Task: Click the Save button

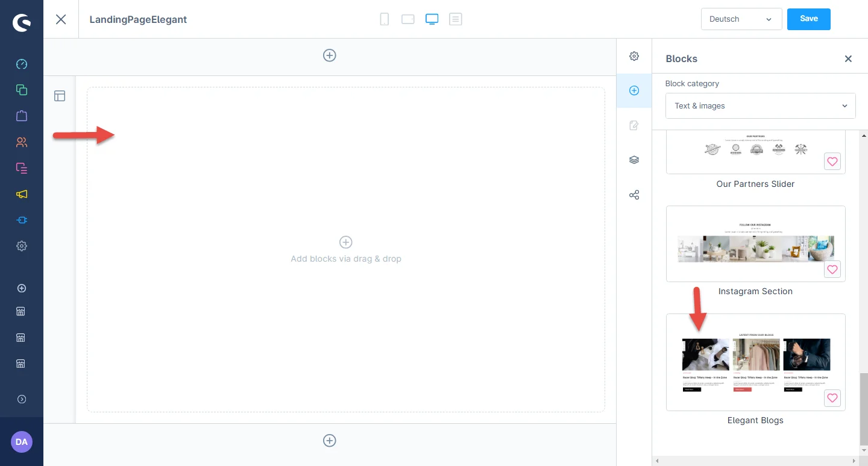Action: [808, 19]
